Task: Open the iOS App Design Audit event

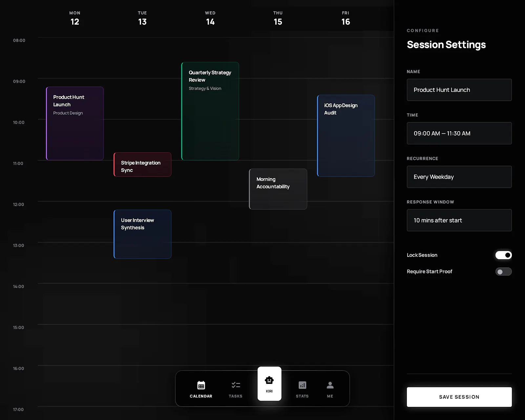Action: pos(346,136)
